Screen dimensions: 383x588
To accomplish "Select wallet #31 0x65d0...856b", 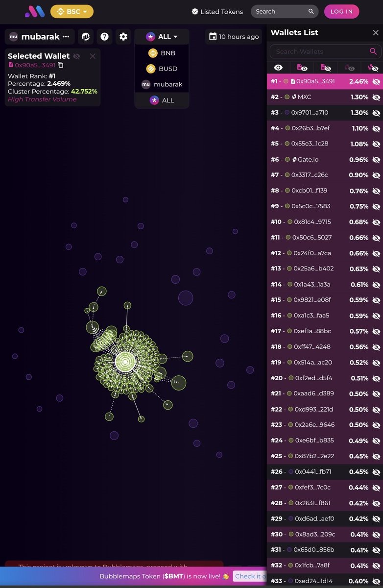I will point(325,550).
